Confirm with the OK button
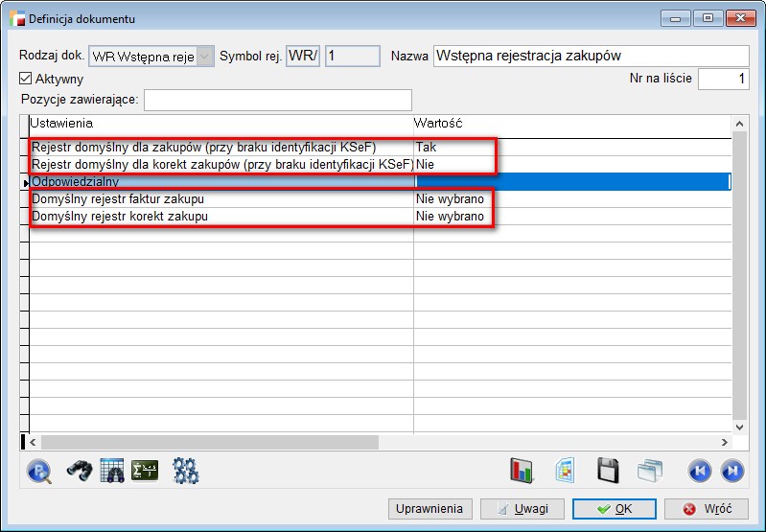The height and width of the screenshot is (532, 766). click(x=614, y=509)
